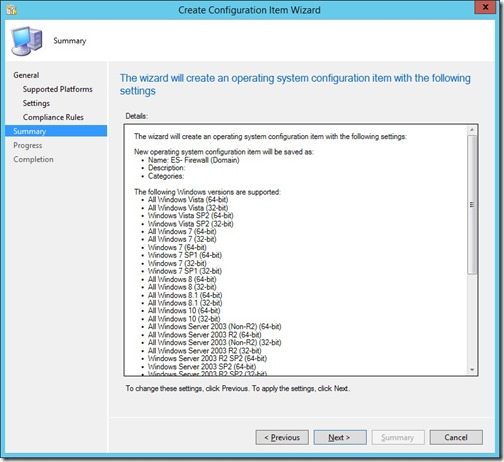Click 'Windows 7 SP1 (64-bit)' entry
Viewport: 504px width, 462px height.
(x=185, y=255)
